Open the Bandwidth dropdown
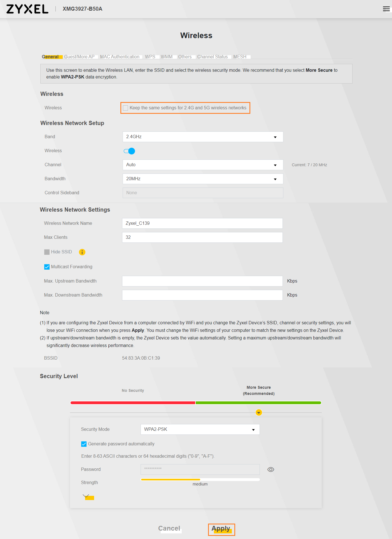Screen dimensions: 392x539 [203, 179]
